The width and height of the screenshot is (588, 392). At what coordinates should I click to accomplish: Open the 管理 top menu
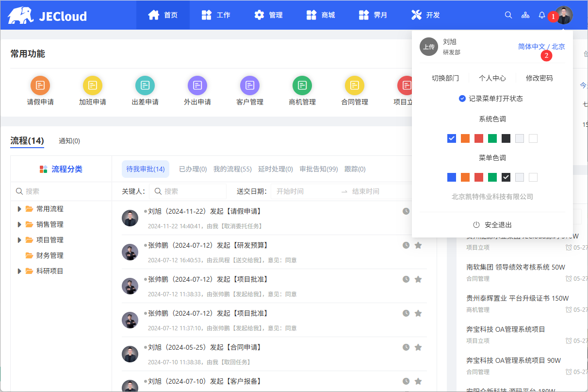point(269,15)
